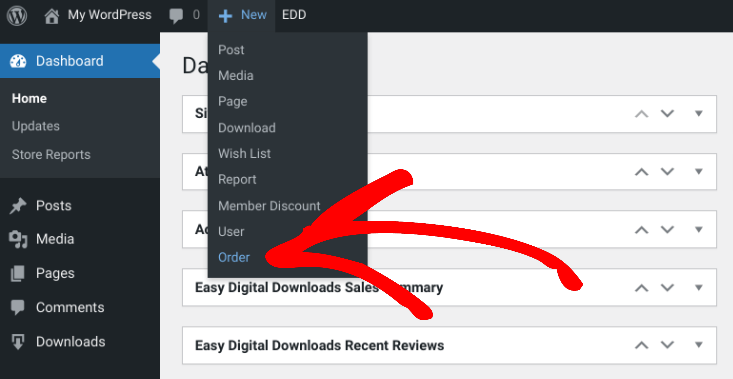Click the plus New icon
Viewport: 733px width, 379px height.
point(225,16)
